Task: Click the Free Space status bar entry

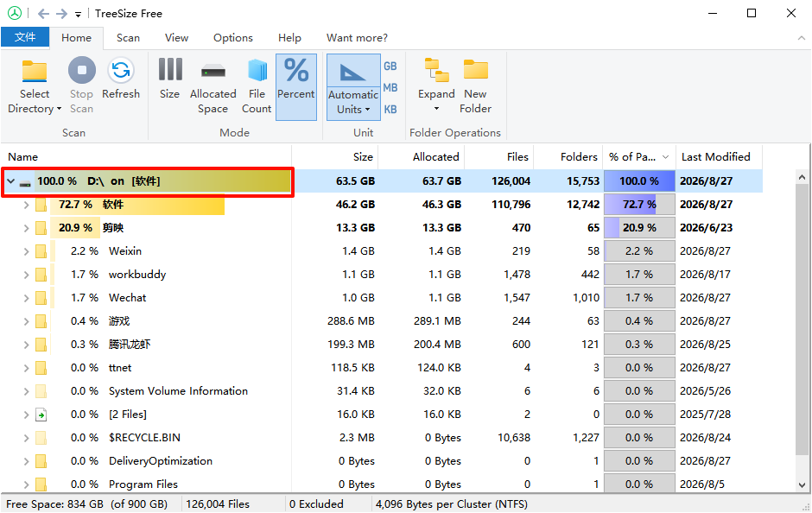Action: tap(87, 504)
